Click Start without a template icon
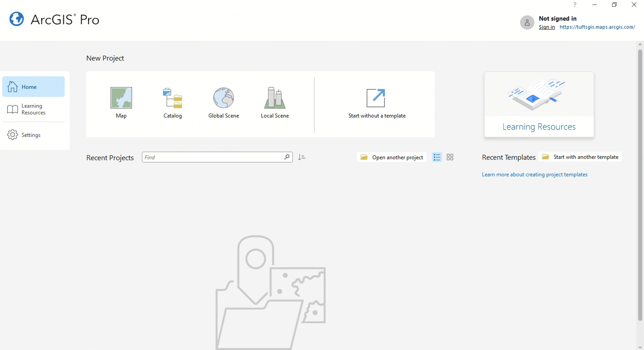This screenshot has width=644, height=350. pyautogui.click(x=375, y=98)
